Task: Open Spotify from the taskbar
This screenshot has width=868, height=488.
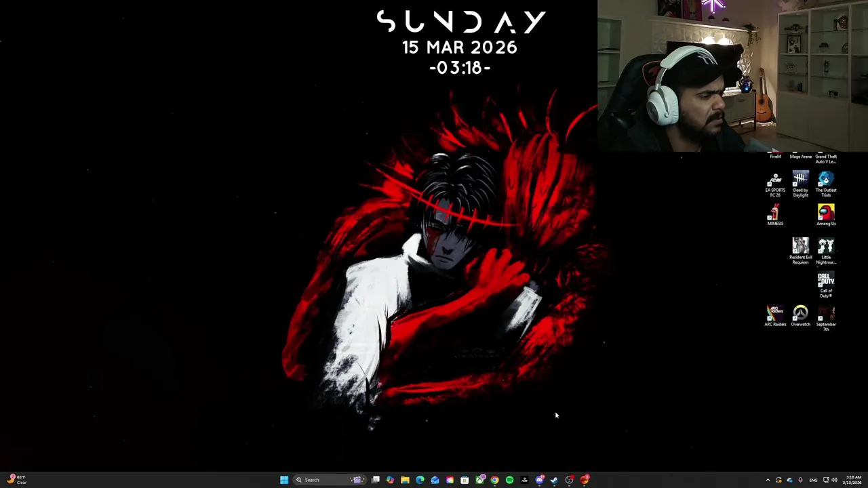Action: [x=509, y=480]
